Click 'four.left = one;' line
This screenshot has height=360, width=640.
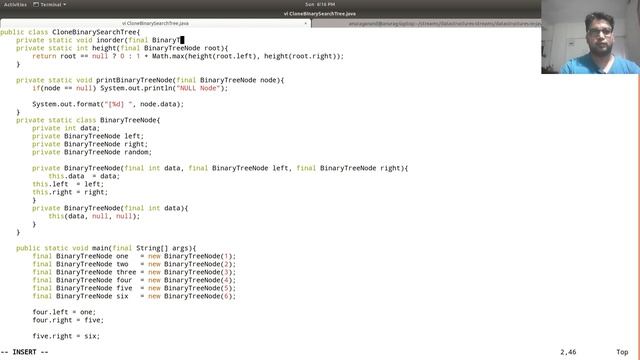(x=64, y=312)
